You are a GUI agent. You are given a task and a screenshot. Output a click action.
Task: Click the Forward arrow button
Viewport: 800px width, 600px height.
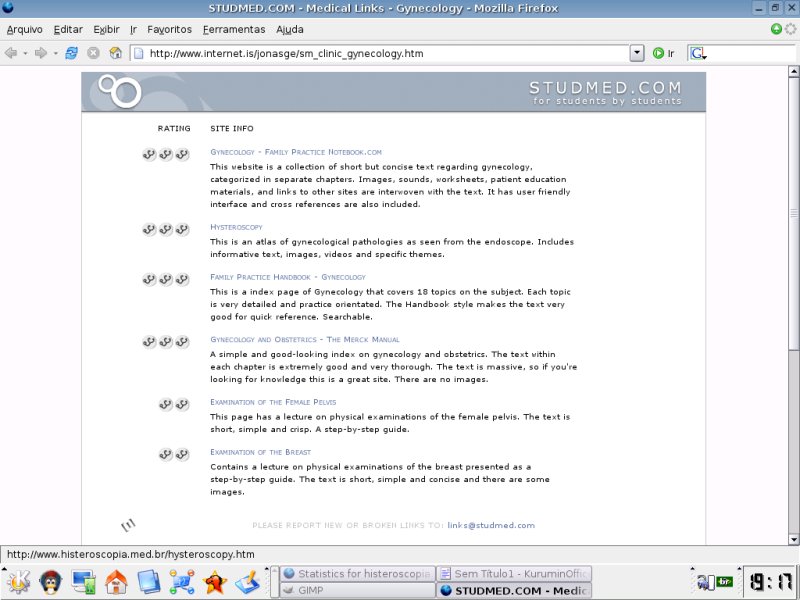coord(41,53)
